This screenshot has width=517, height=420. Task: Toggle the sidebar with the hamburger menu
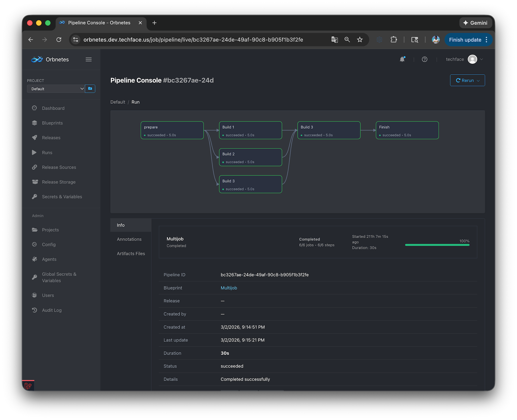click(89, 59)
